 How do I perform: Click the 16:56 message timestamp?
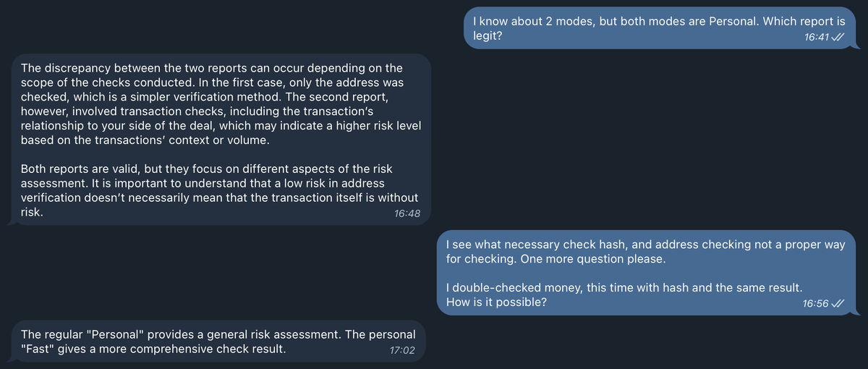pyautogui.click(x=815, y=304)
